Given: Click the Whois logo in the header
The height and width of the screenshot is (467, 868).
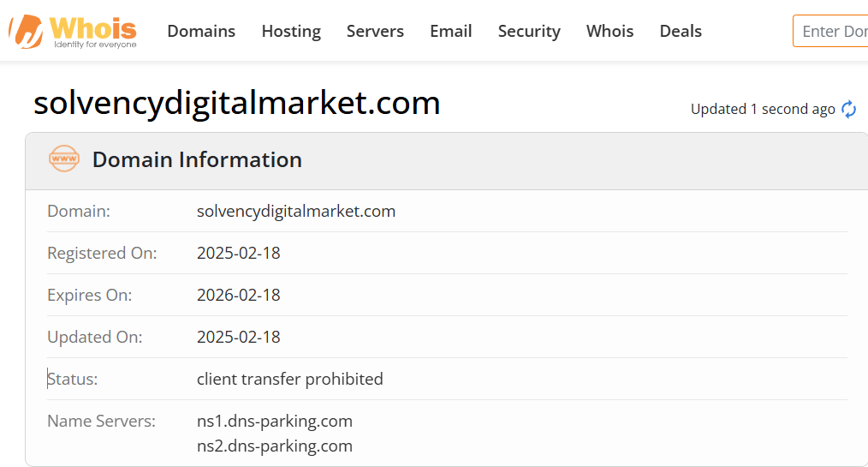Looking at the screenshot, I should click(x=73, y=32).
